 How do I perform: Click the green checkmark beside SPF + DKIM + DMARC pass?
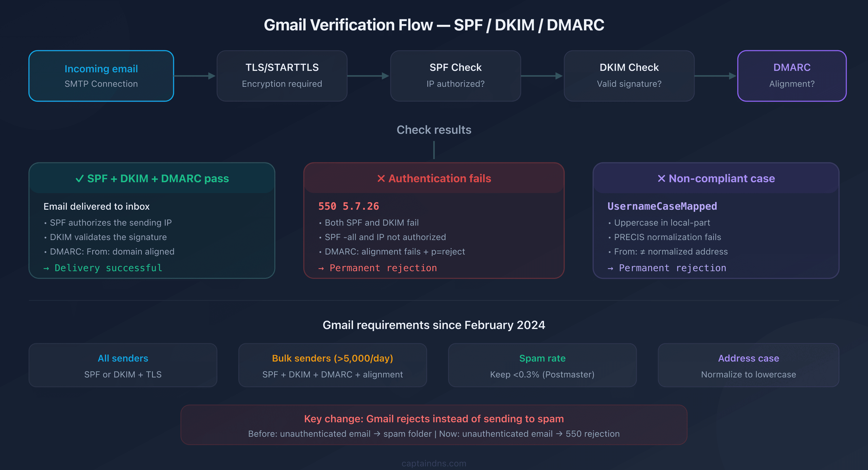(80, 179)
